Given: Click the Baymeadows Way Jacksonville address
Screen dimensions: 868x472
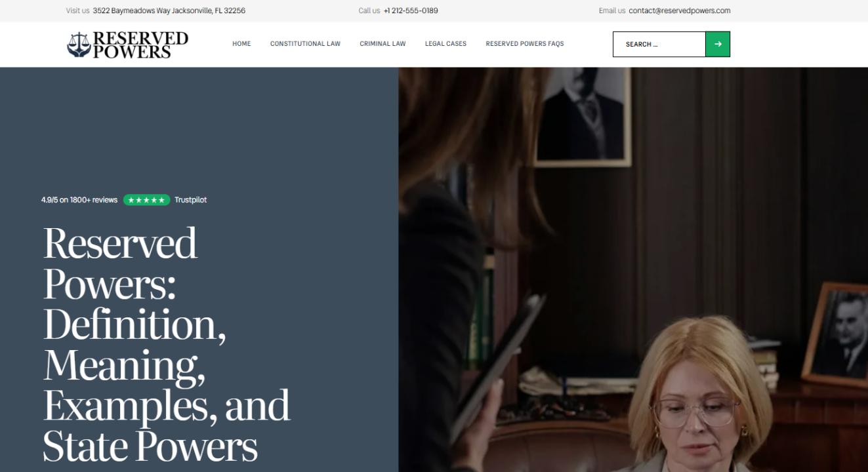Looking at the screenshot, I should click(x=169, y=10).
